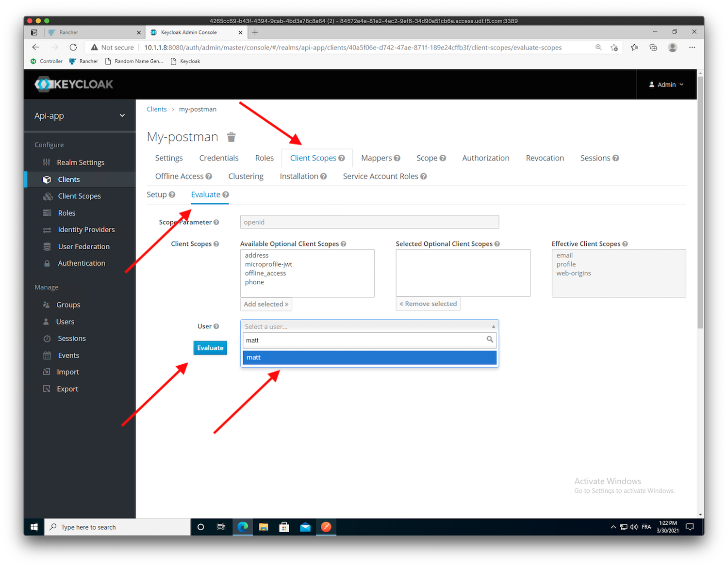Click the Scope Parameter openid field
The height and width of the screenshot is (567, 728).
[x=369, y=222]
